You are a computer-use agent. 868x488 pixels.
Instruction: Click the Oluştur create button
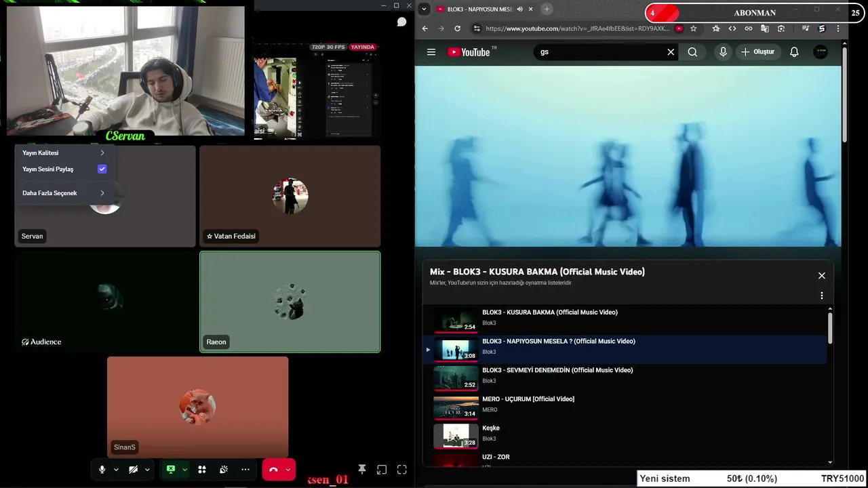point(758,52)
